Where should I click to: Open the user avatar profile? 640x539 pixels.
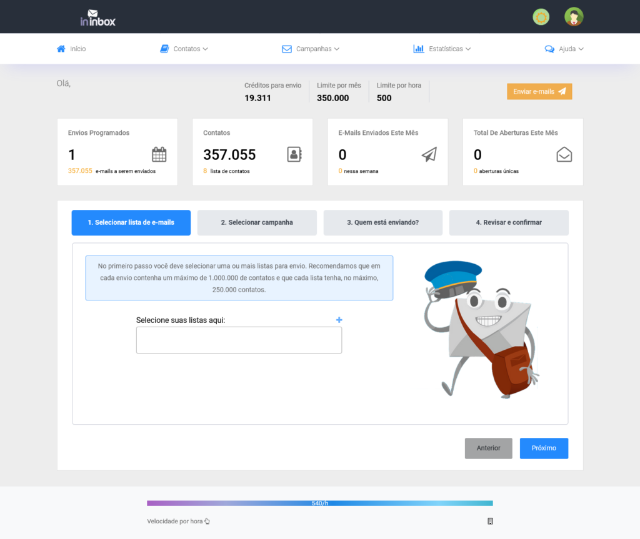pos(573,16)
